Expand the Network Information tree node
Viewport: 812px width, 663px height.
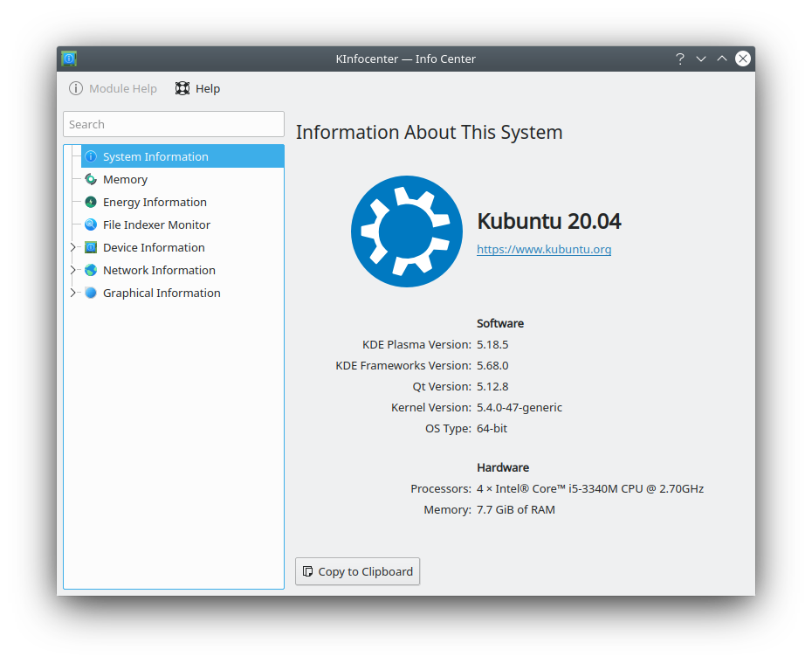point(73,270)
